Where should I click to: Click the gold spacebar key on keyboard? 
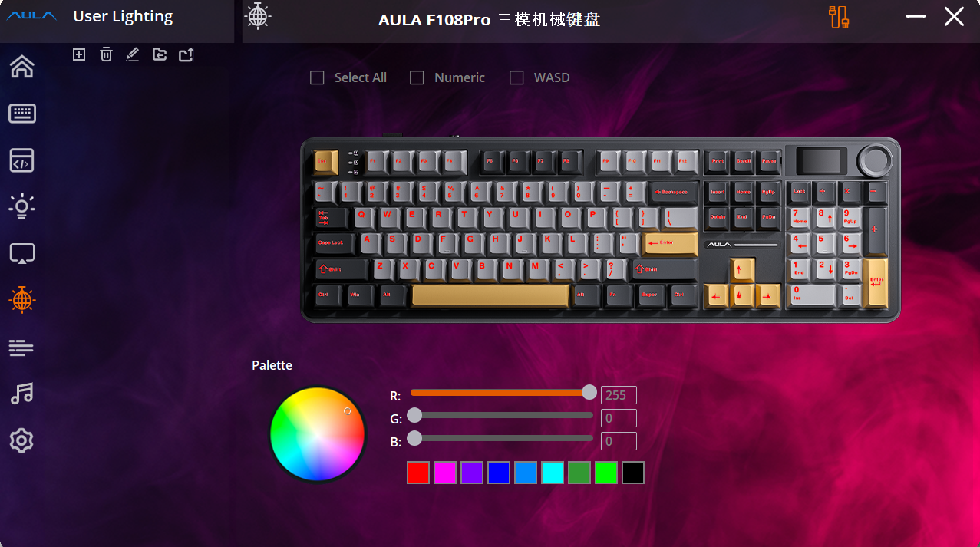click(x=490, y=295)
